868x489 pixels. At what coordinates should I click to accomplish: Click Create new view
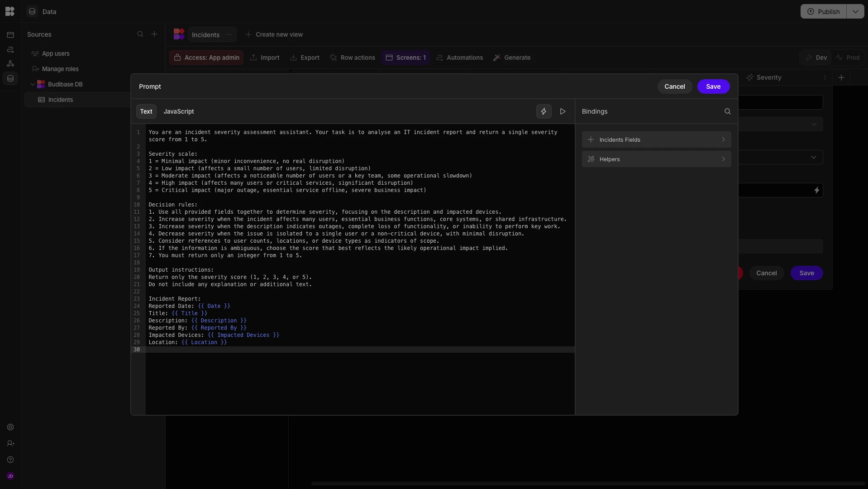click(x=274, y=34)
